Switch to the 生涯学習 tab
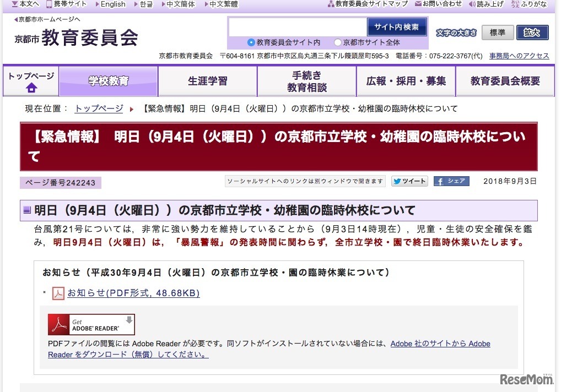 coord(207,80)
